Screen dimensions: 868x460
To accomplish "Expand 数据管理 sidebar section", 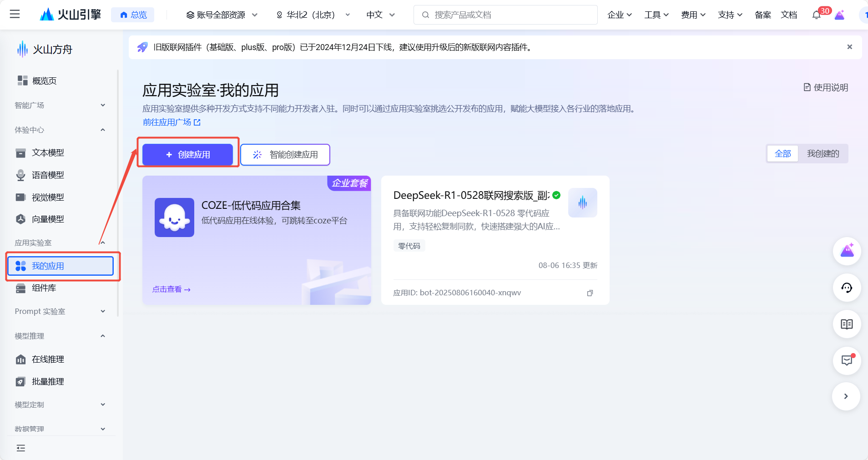I will [59, 429].
